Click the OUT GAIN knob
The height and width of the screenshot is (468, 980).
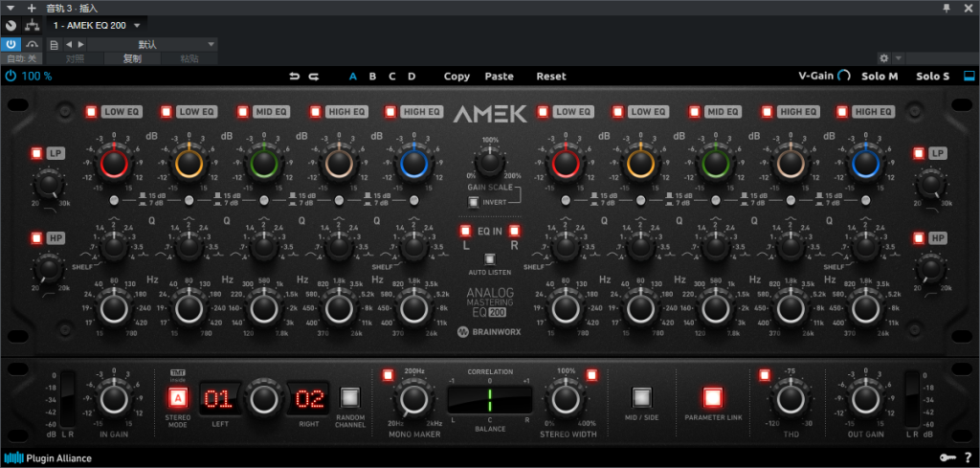click(x=865, y=398)
